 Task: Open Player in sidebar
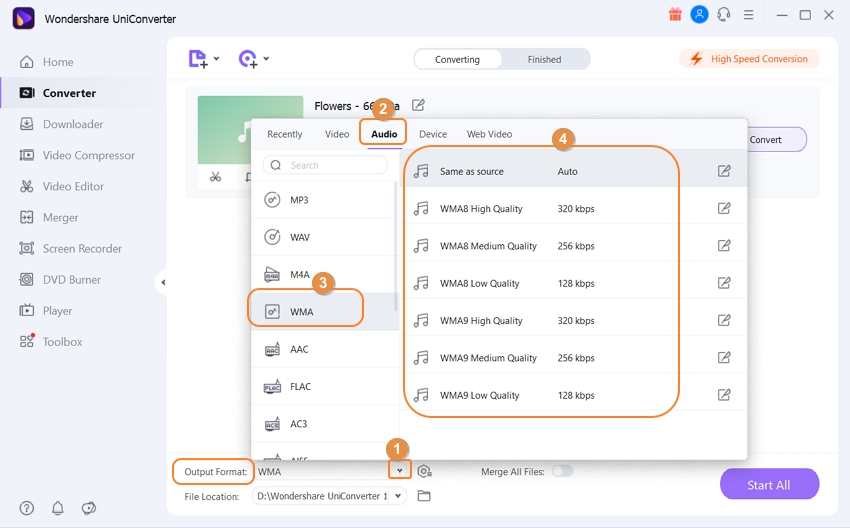(x=46, y=311)
